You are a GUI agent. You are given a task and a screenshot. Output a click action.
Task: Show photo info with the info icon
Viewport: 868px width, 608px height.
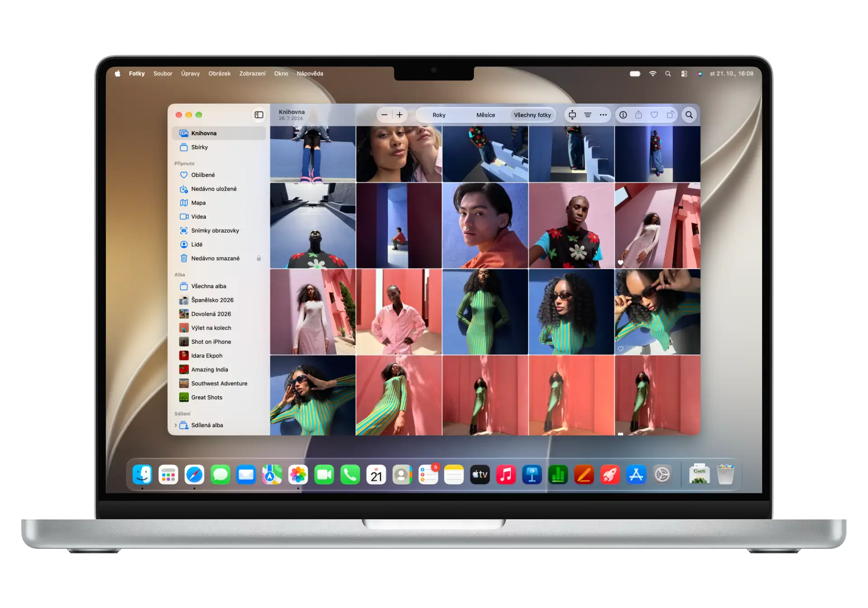623,115
